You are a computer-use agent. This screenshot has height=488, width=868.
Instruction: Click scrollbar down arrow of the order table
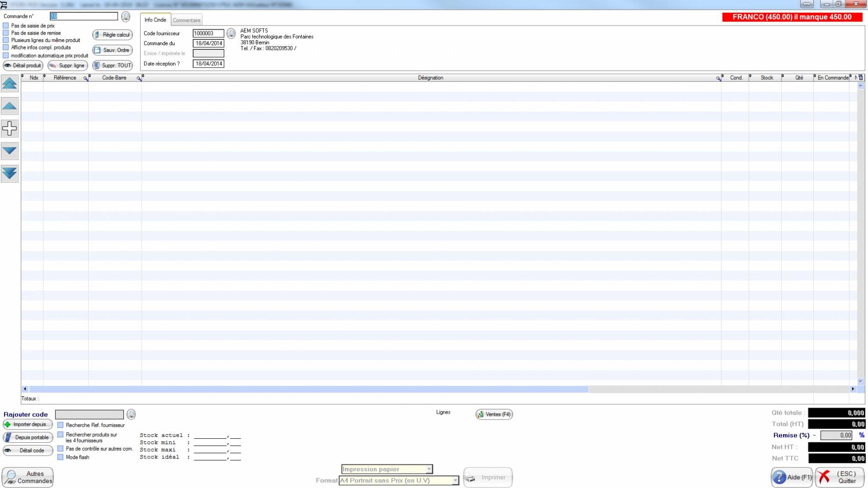coord(861,382)
